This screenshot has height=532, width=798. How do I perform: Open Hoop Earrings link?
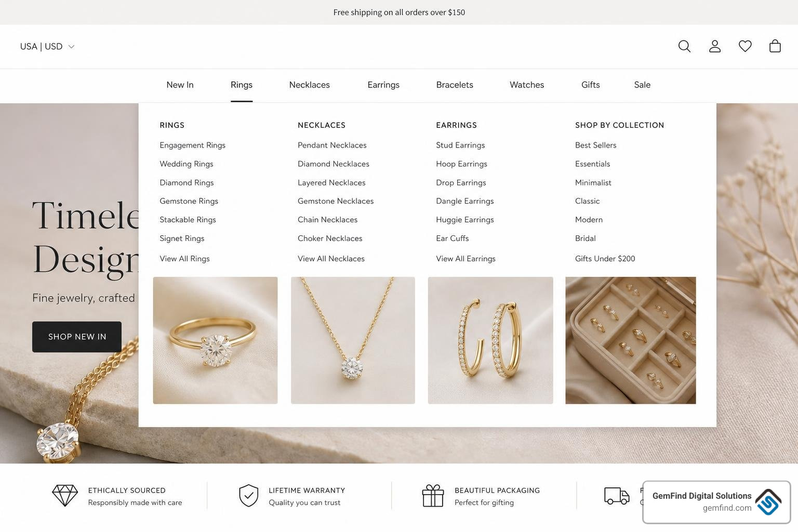coord(461,164)
